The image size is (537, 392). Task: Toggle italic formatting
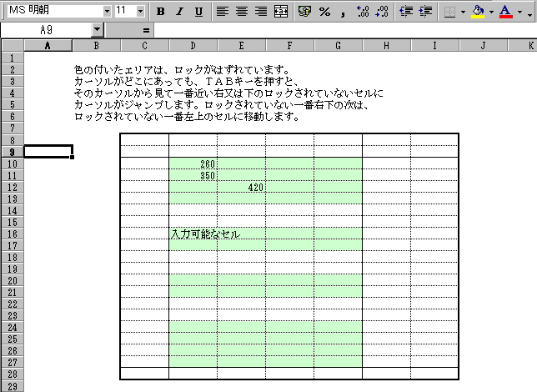click(x=179, y=12)
